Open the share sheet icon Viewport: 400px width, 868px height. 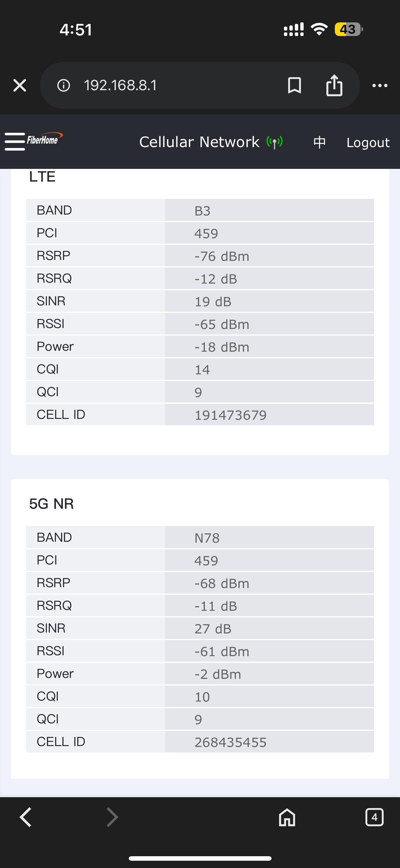[334, 85]
